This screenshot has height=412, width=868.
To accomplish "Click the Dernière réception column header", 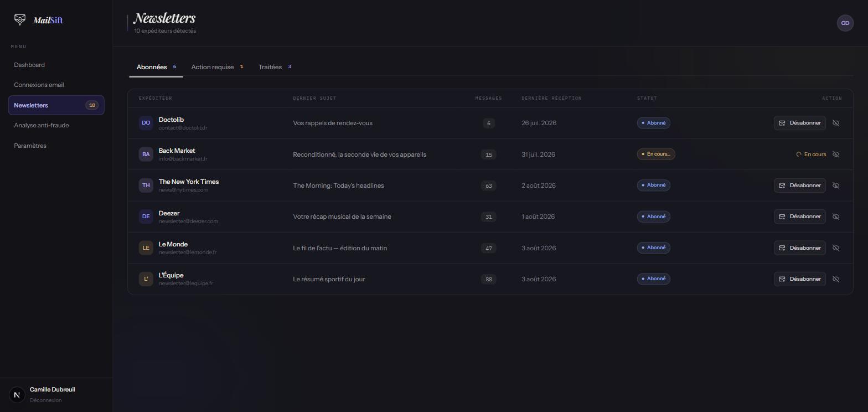I will 551,98.
